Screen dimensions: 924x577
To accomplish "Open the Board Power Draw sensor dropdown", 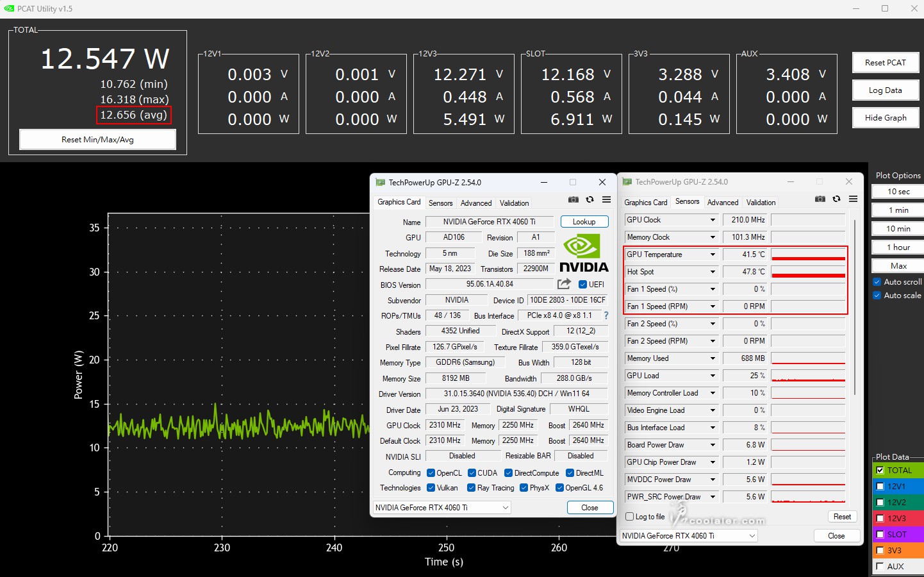I will point(713,445).
